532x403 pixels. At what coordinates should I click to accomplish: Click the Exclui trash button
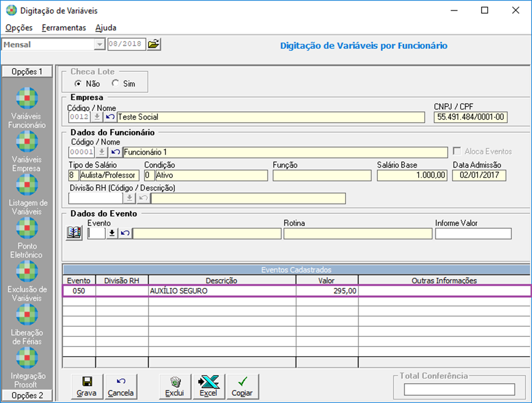(x=175, y=387)
